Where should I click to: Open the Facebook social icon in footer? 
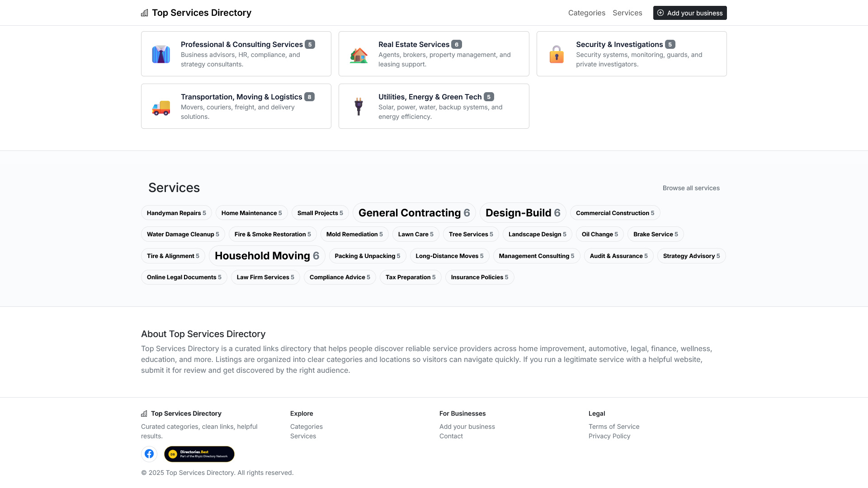coord(149,454)
